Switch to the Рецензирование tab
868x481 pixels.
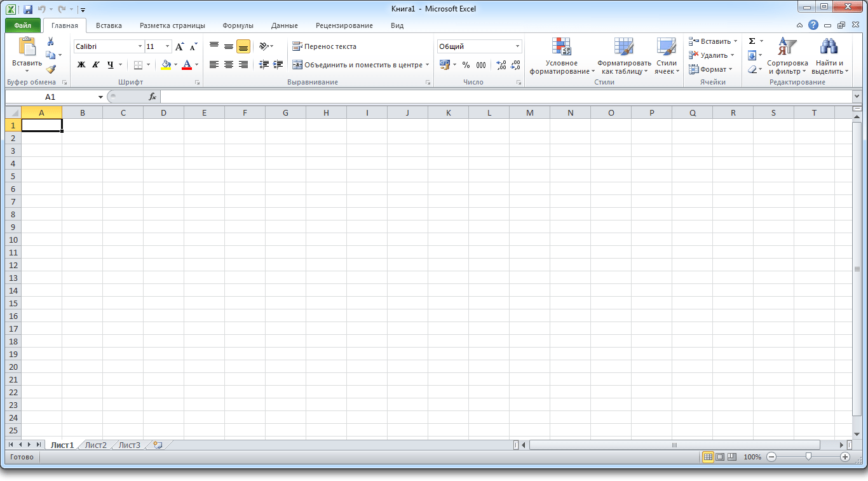pyautogui.click(x=344, y=25)
